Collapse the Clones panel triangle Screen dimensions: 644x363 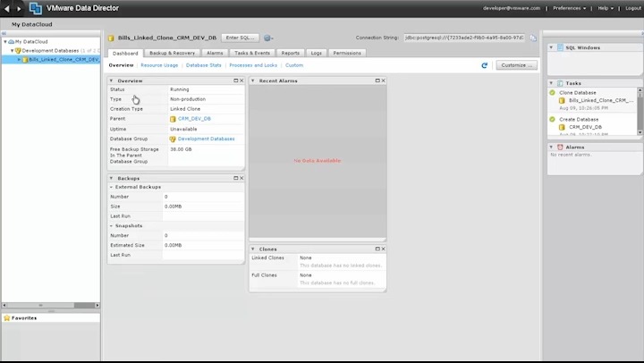(x=253, y=249)
